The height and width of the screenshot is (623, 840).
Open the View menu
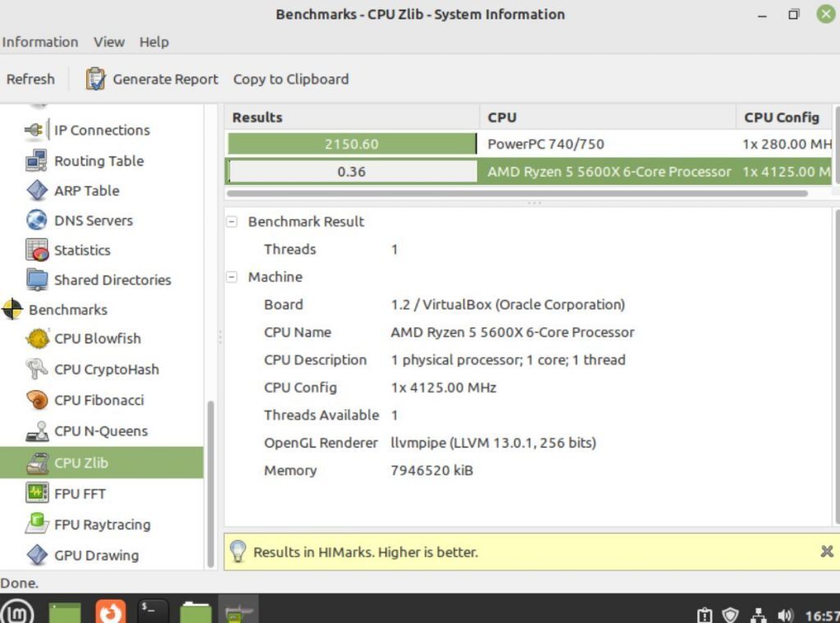pos(108,42)
